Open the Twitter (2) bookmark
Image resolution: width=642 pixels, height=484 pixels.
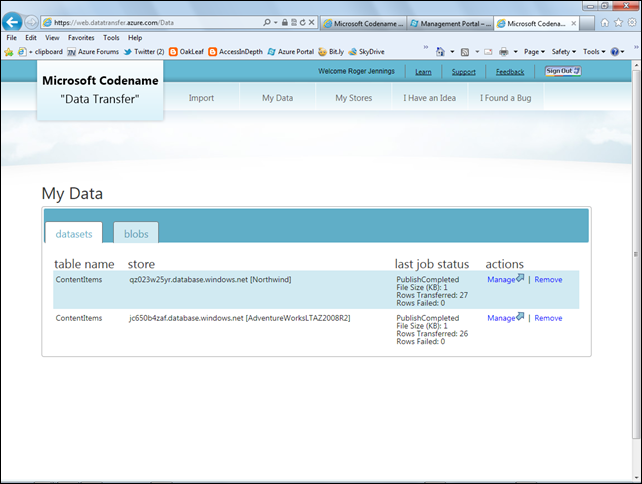(x=144, y=52)
